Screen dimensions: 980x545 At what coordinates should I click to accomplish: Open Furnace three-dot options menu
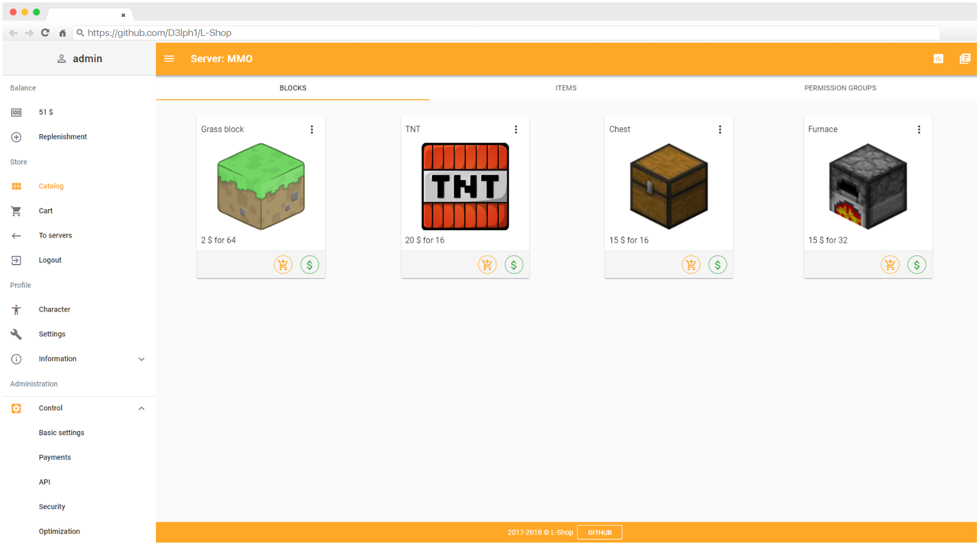click(x=919, y=130)
